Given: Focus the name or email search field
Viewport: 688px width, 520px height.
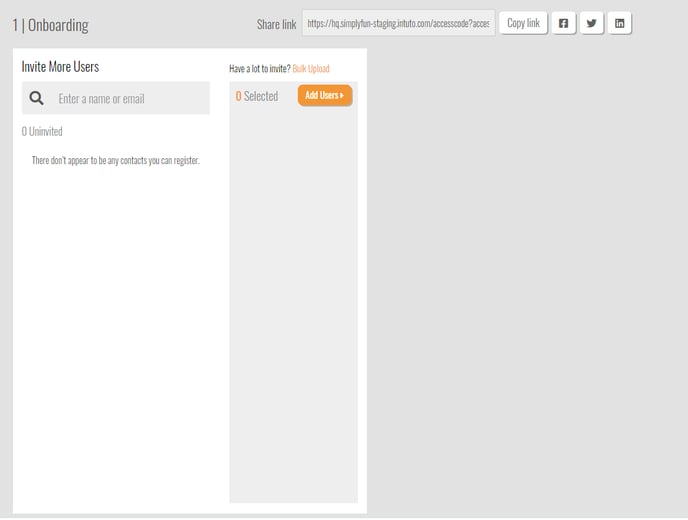Looking at the screenshot, I should tap(116, 98).
